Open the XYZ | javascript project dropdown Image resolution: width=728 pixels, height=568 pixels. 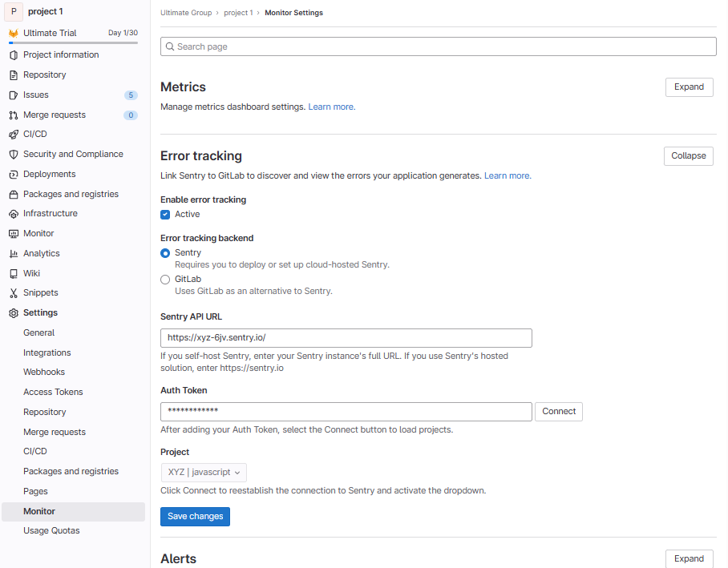pyautogui.click(x=204, y=472)
